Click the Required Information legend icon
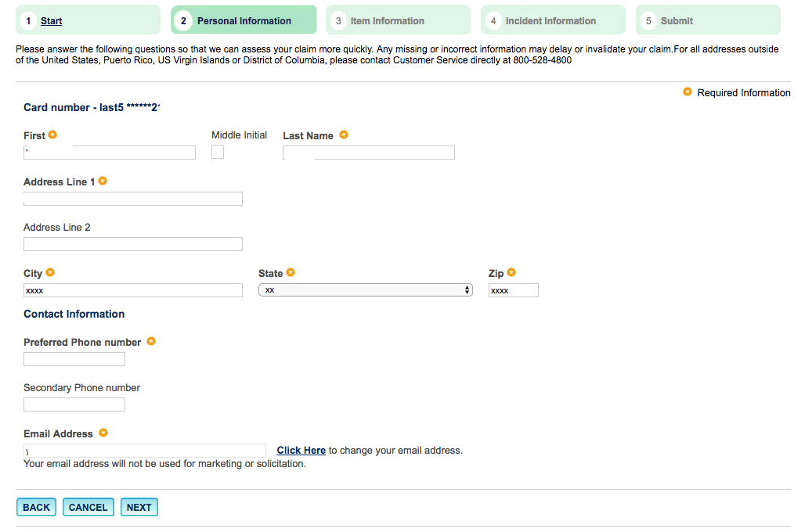The image size is (805, 532). pos(688,92)
